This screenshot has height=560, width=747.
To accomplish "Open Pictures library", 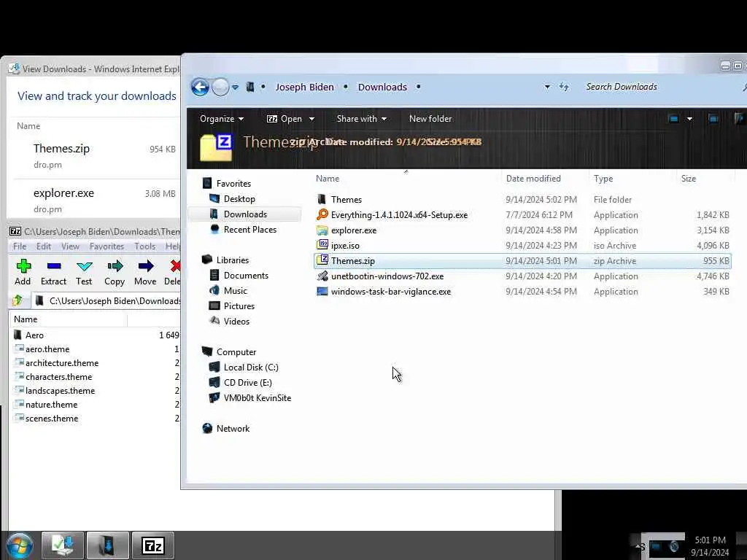I will (x=239, y=306).
